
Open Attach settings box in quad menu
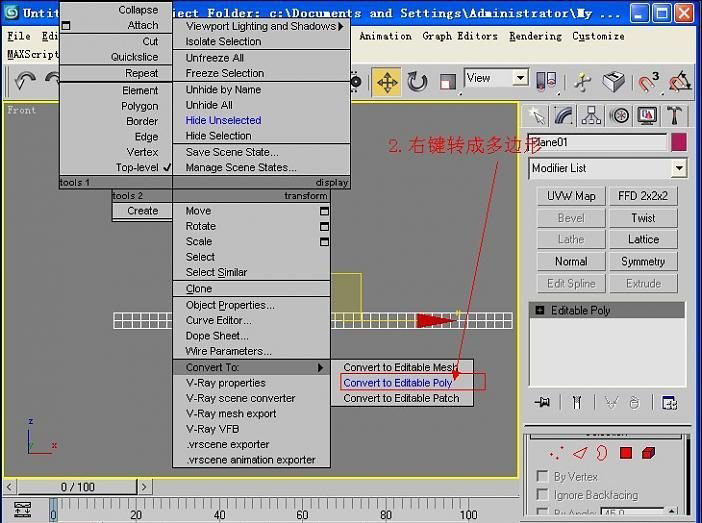tap(67, 25)
